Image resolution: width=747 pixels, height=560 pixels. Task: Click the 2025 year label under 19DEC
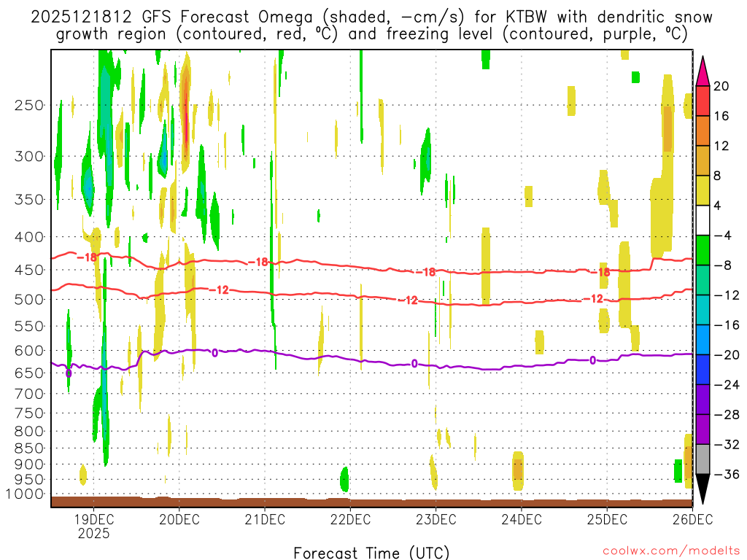[x=94, y=533]
